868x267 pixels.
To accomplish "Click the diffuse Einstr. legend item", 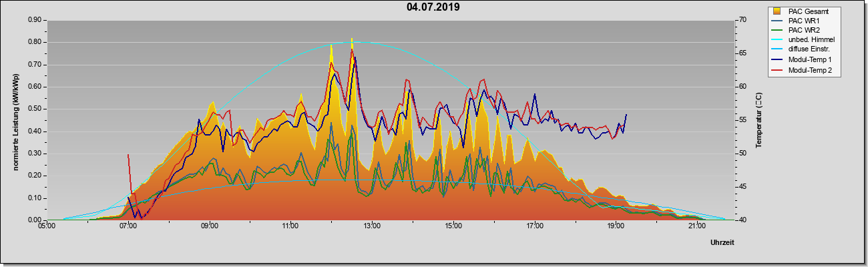I will 809,49.
